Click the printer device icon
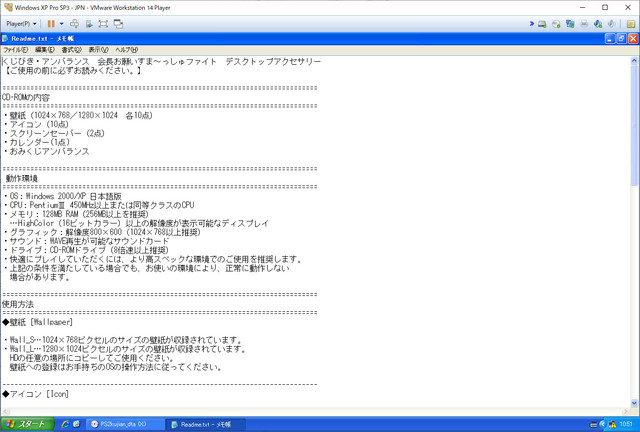Image resolution: width=640 pixels, height=432 pixels. click(x=584, y=24)
